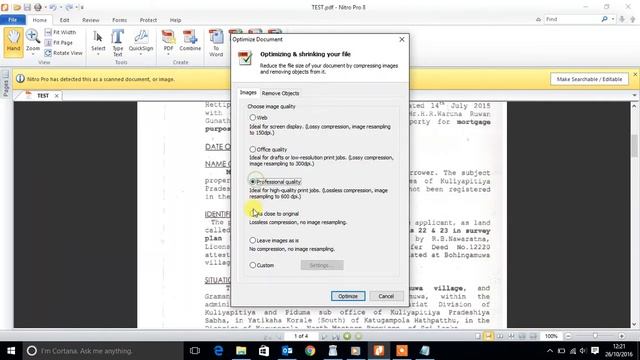Switch to the Remove Objects tab

(x=280, y=93)
